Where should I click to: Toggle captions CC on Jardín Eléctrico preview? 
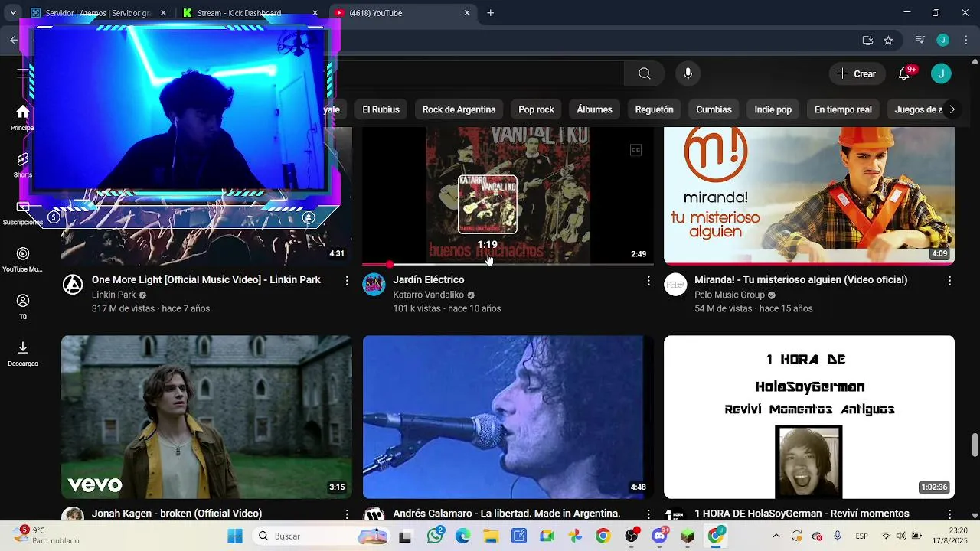[635, 150]
